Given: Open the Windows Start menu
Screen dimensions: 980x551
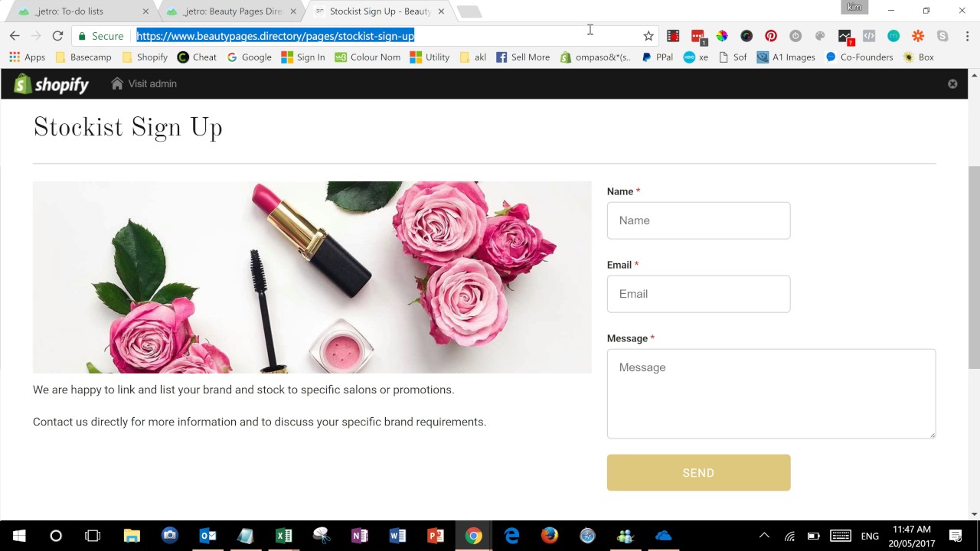Looking at the screenshot, I should [x=18, y=536].
